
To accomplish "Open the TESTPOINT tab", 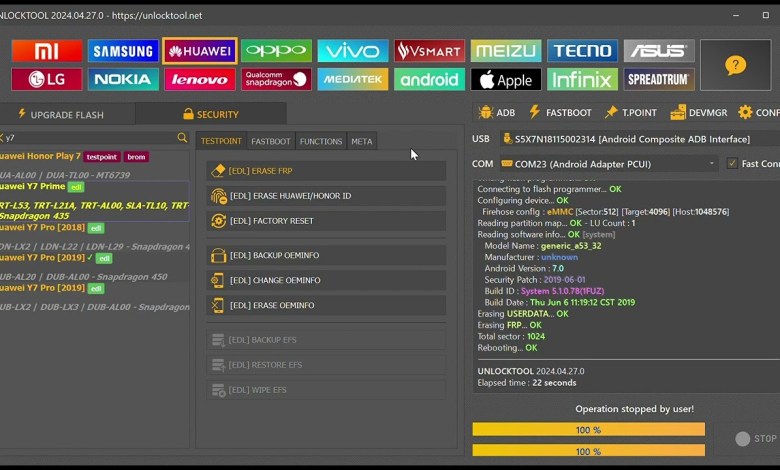I will [221, 141].
